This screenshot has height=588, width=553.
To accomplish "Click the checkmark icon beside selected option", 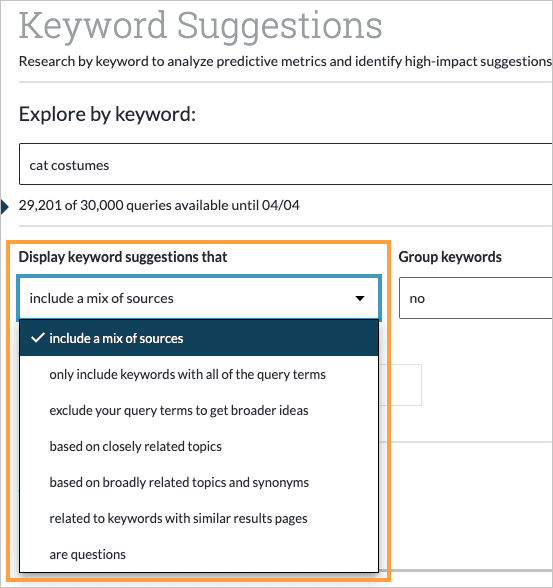I will click(38, 338).
